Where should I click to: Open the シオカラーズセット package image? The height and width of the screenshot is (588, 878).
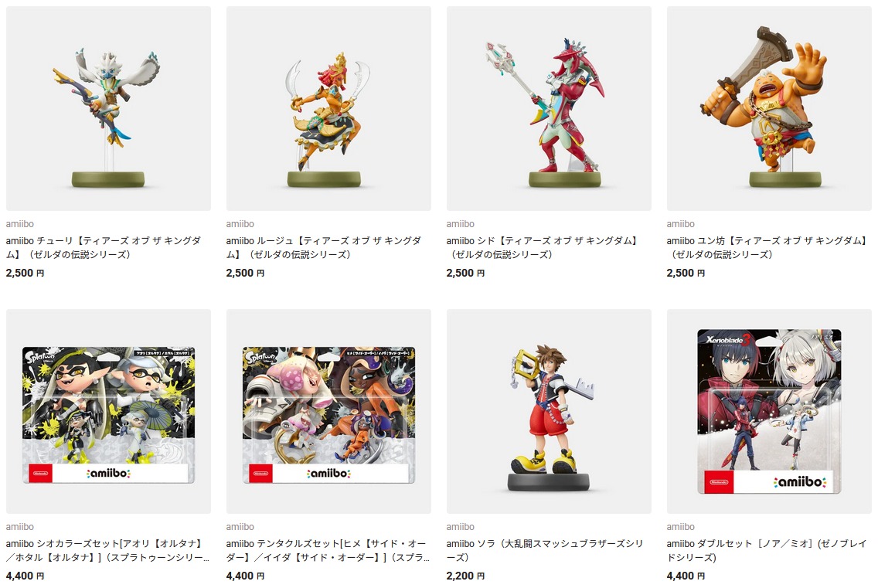tap(108, 412)
